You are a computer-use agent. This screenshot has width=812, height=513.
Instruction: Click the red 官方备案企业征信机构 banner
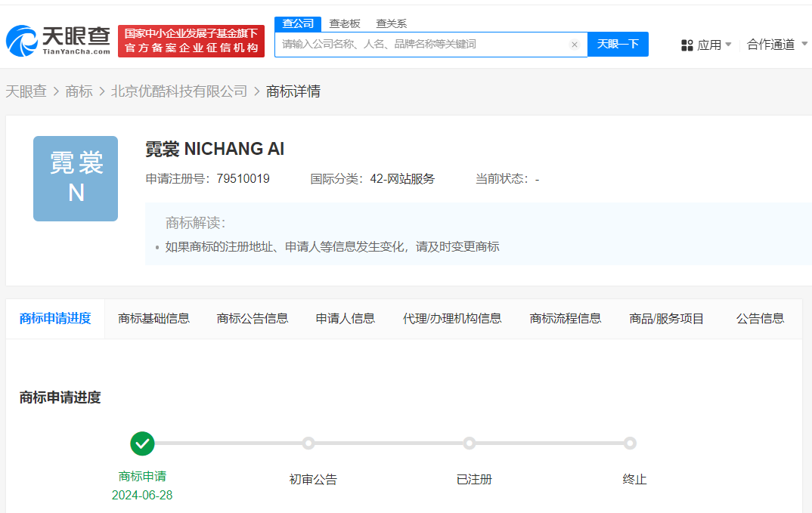pos(191,41)
